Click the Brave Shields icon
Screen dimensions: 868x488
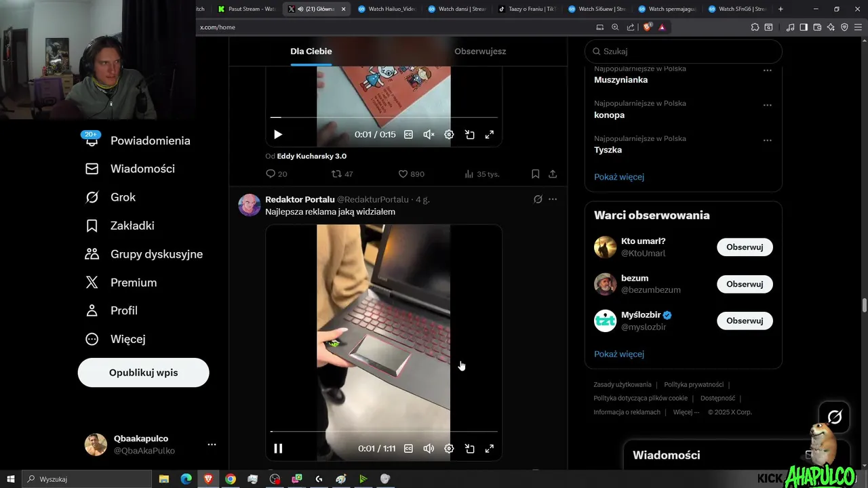click(x=648, y=27)
